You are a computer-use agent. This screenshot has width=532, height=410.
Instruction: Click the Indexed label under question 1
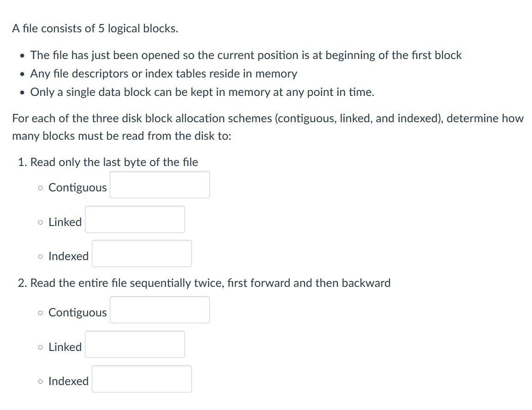click(68, 256)
